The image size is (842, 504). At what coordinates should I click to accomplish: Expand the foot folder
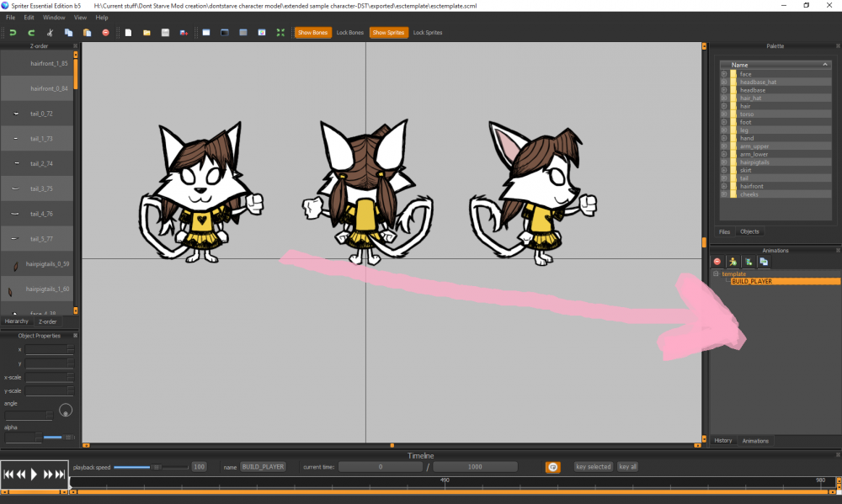tap(724, 122)
